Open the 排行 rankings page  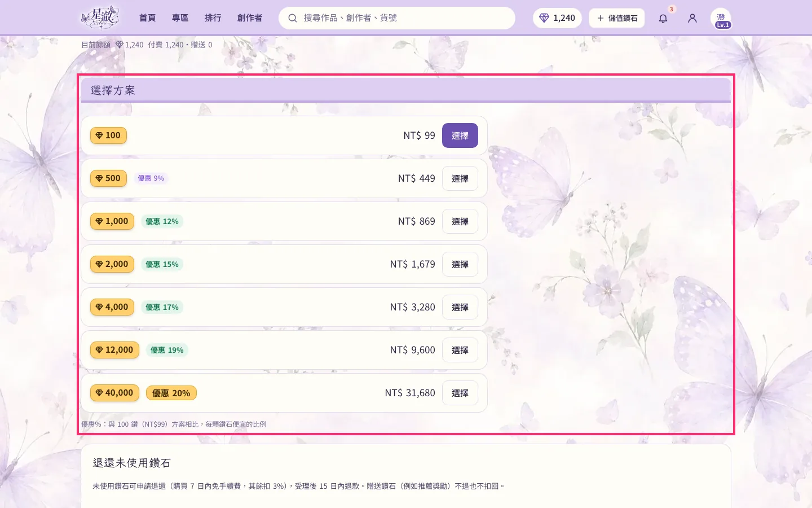point(213,18)
